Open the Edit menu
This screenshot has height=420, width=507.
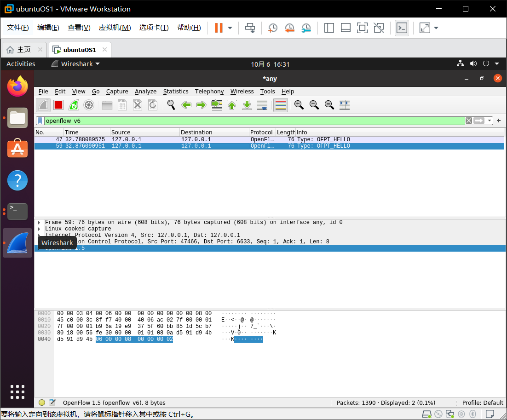[60, 92]
